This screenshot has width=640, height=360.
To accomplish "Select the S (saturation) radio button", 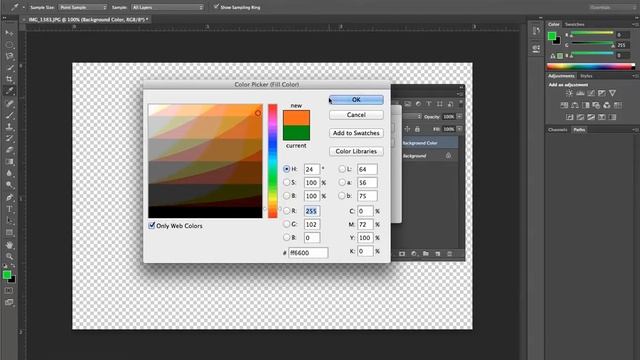I will coord(287,182).
